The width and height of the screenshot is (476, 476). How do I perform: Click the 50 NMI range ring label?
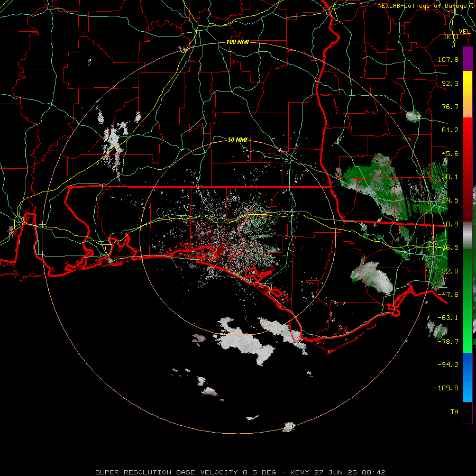(x=237, y=140)
